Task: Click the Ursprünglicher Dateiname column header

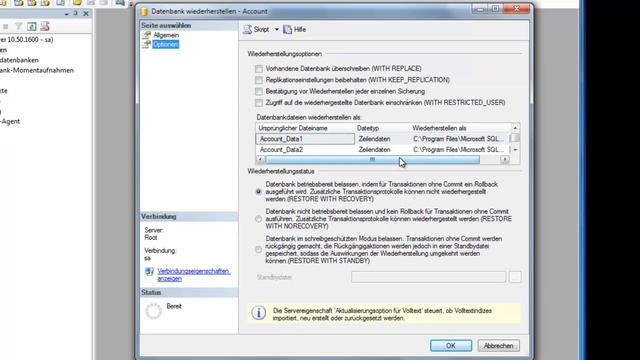Action: (x=305, y=128)
